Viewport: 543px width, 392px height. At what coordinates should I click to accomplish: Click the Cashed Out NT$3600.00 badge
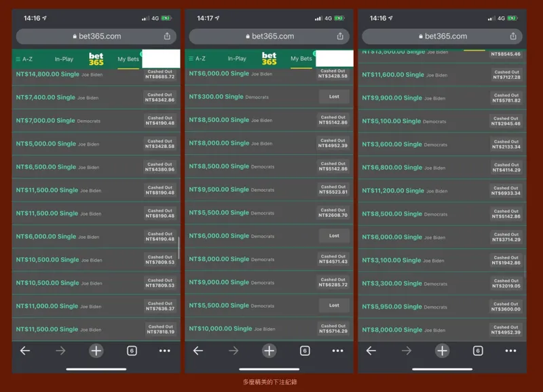pos(506,307)
